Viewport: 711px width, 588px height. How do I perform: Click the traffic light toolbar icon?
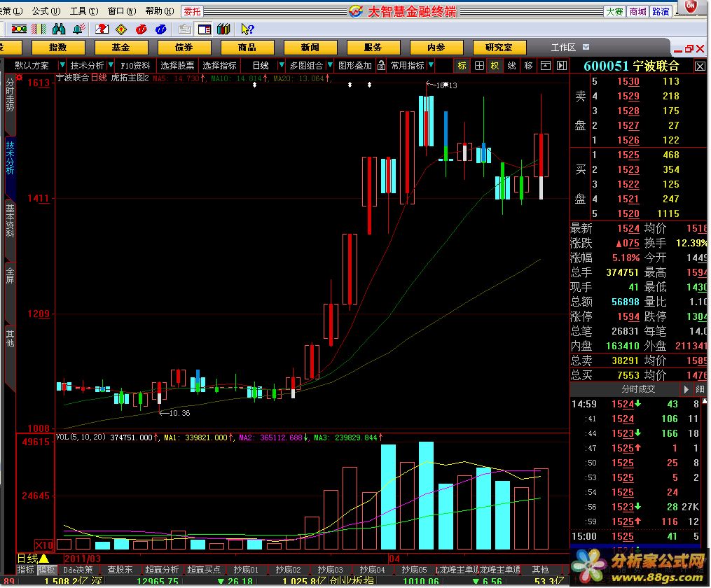click(x=19, y=29)
